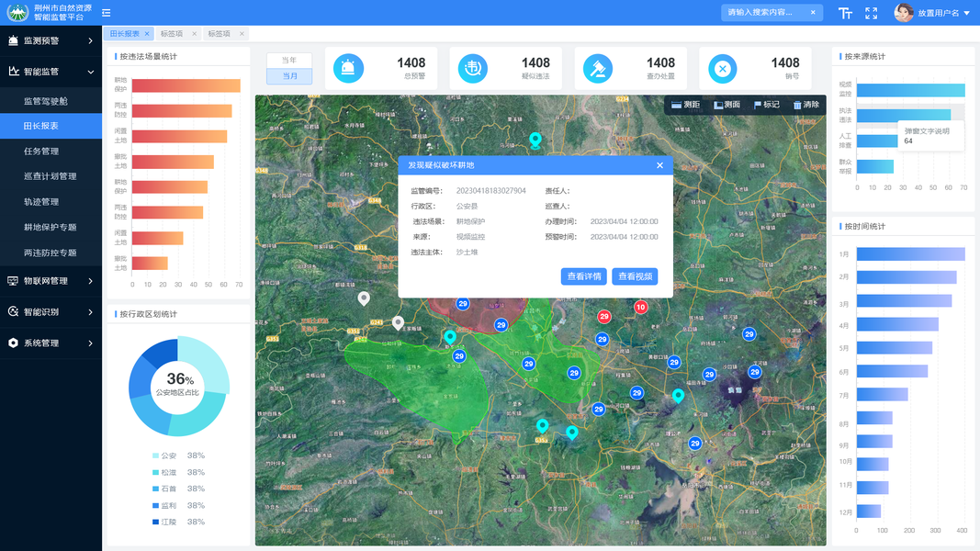The height and width of the screenshot is (551, 980).
Task: Click the 查看详情 button
Action: [x=584, y=276]
